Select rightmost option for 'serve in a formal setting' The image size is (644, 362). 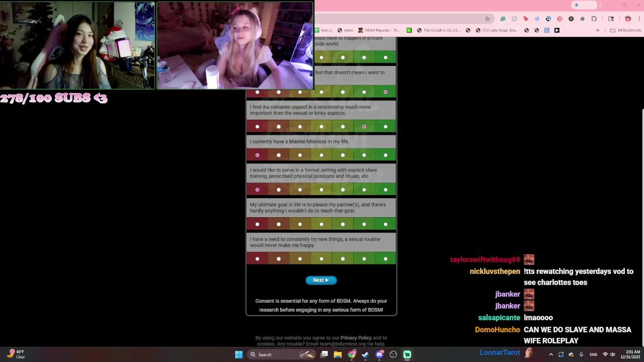pos(385,190)
